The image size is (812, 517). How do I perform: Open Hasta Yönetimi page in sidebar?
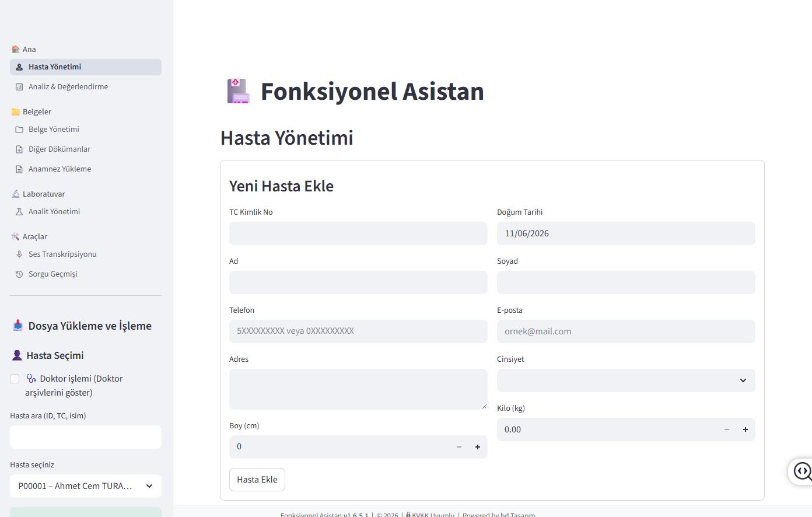coord(86,67)
